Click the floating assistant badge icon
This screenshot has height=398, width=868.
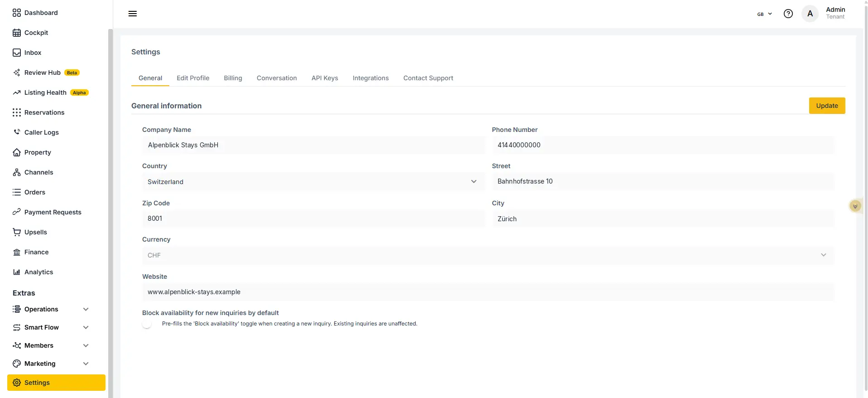pos(855,206)
